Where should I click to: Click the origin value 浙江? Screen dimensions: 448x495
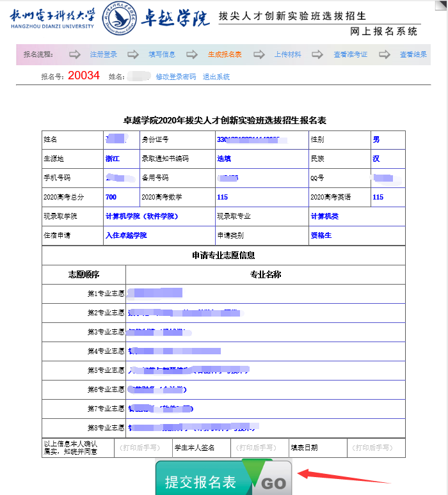click(113, 159)
